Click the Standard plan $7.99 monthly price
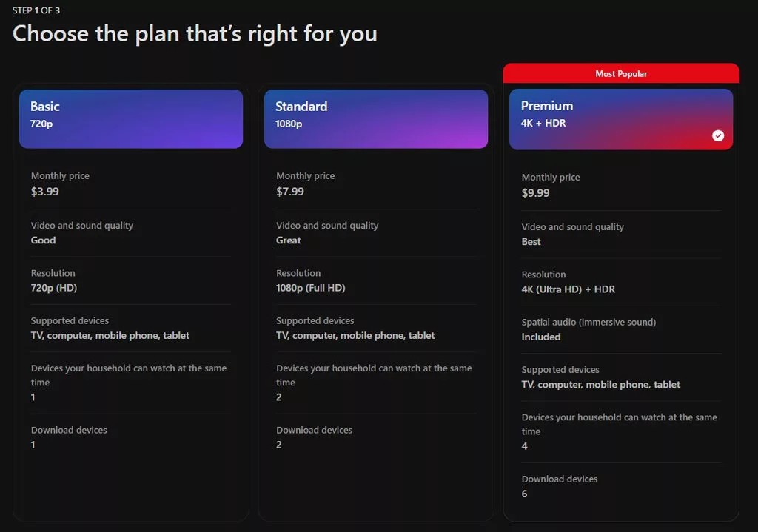The image size is (758, 532). point(290,192)
